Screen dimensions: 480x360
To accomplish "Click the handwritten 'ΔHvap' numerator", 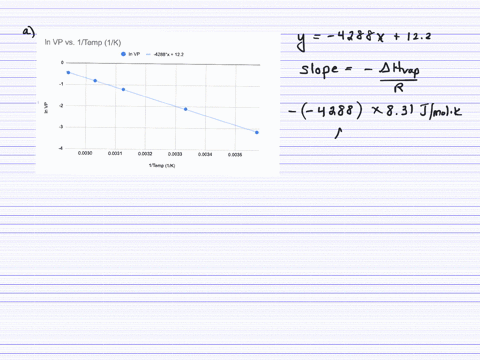I will (399, 70).
